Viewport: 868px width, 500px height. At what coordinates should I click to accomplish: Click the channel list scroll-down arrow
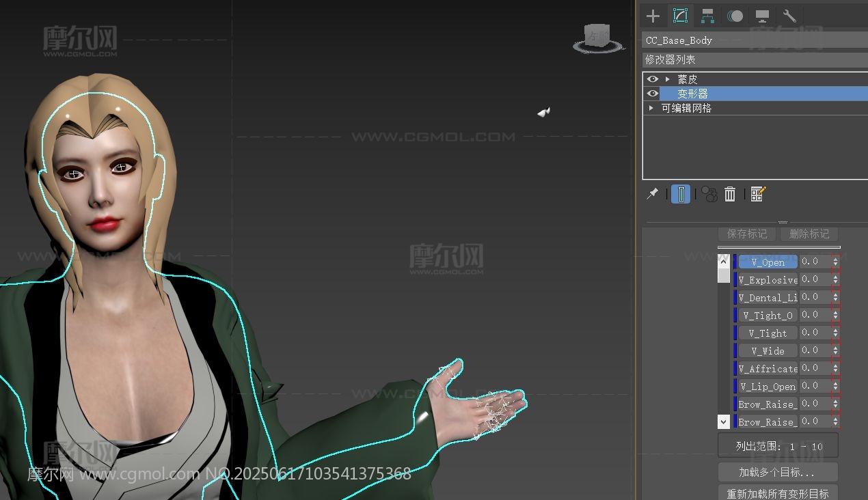coord(723,421)
